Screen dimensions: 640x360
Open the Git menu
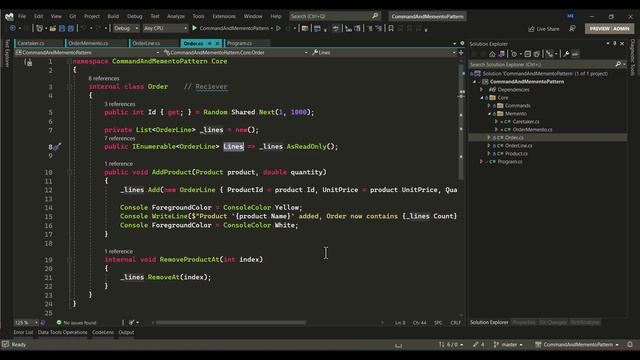coord(73,16)
